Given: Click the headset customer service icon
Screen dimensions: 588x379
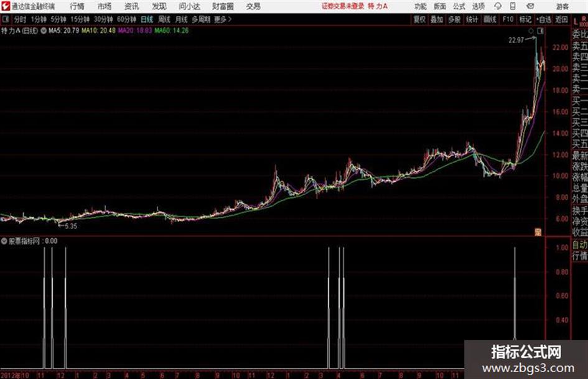Looking at the screenshot, I should click(498, 6).
